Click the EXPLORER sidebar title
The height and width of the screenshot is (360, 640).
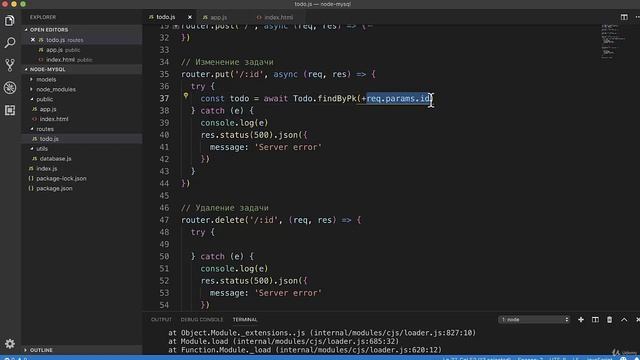(x=43, y=17)
